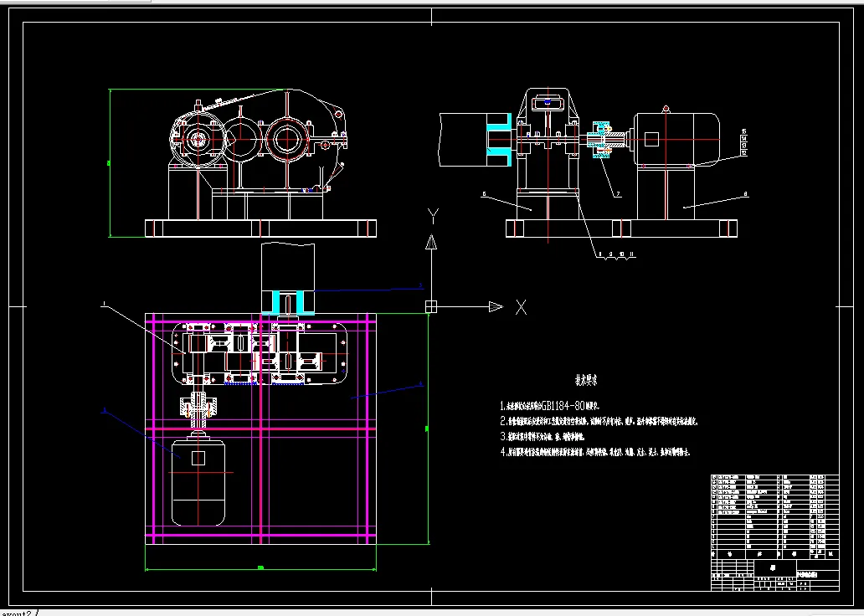
Task: Select the terminal box square on side-view motor
Action: 652,140
